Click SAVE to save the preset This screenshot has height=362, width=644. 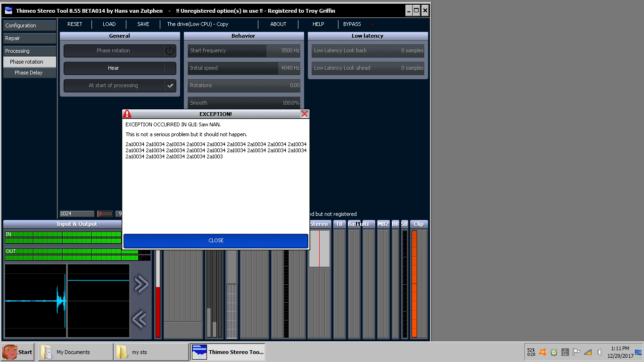coord(143,24)
